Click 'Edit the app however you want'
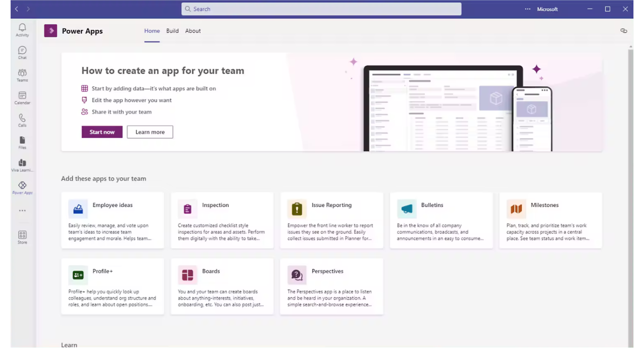This screenshot has height=348, width=644. point(132,100)
